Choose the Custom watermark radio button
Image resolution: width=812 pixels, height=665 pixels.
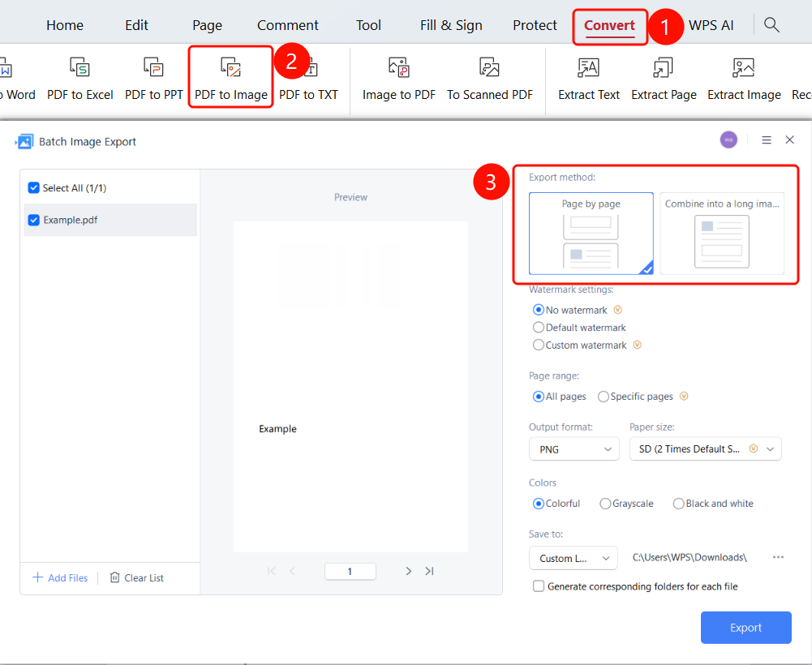pos(539,345)
